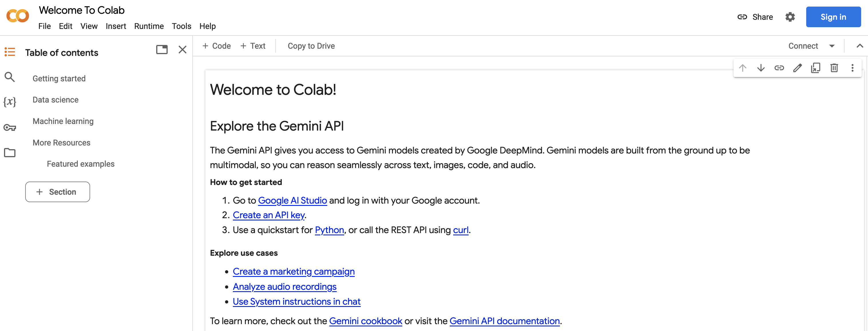Viewport: 868px width, 331px height.
Task: Go to Machine learning section
Action: pyautogui.click(x=63, y=121)
